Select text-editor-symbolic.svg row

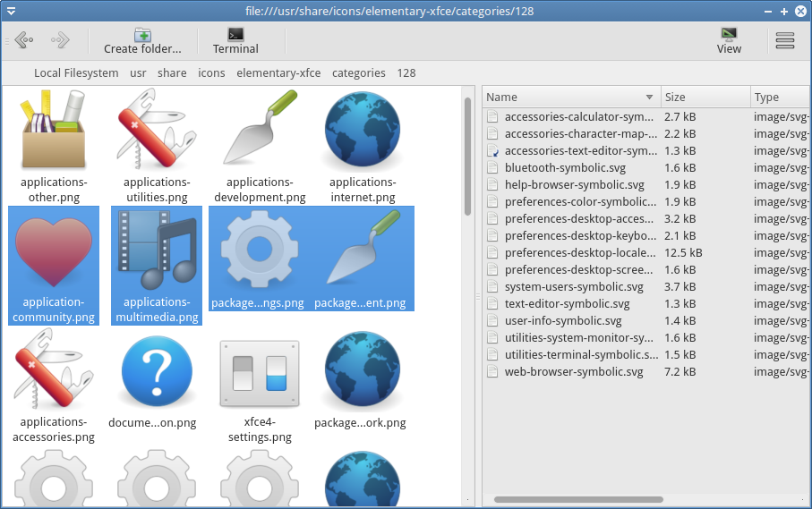coord(646,304)
